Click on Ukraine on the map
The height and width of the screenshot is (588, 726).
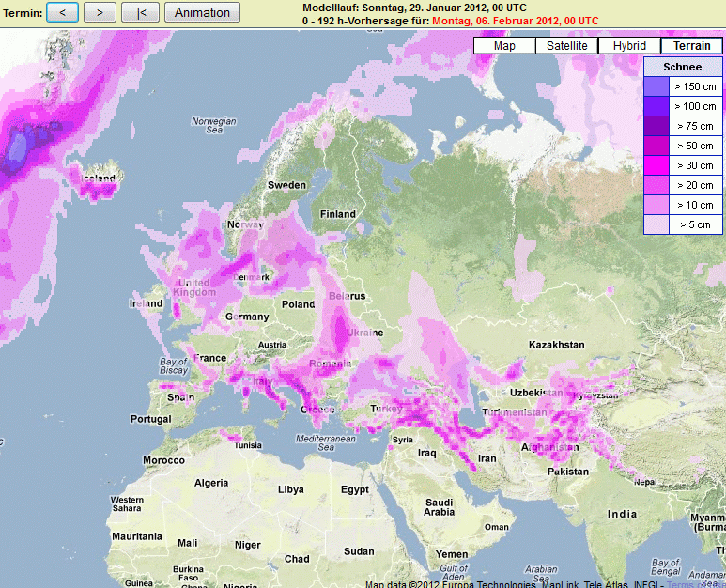[x=364, y=333]
